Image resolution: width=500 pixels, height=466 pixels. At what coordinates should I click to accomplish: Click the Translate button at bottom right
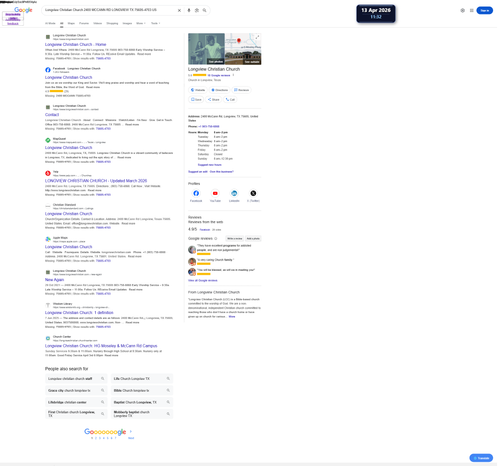[x=481, y=458]
